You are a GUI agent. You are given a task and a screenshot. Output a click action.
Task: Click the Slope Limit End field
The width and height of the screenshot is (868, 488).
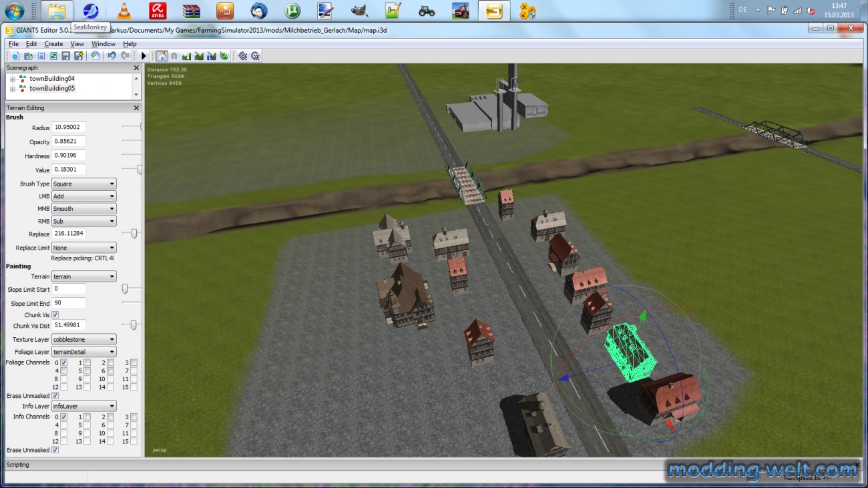69,303
